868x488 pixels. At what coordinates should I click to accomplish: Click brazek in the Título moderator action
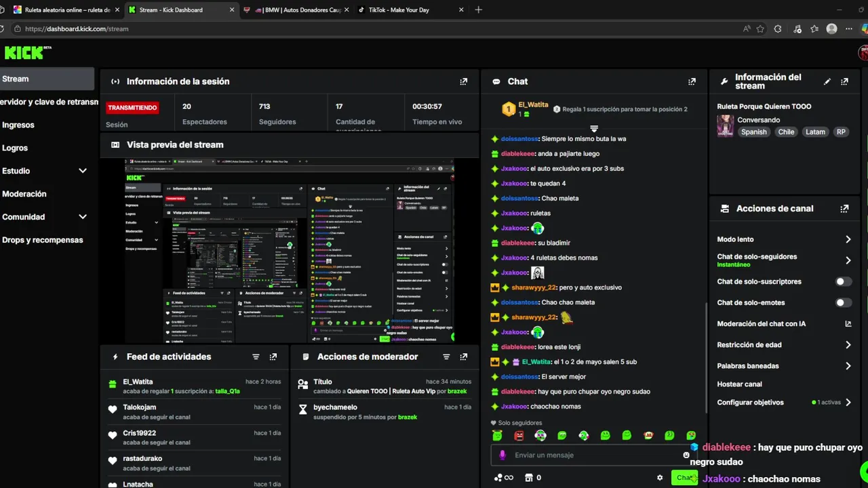tap(457, 391)
